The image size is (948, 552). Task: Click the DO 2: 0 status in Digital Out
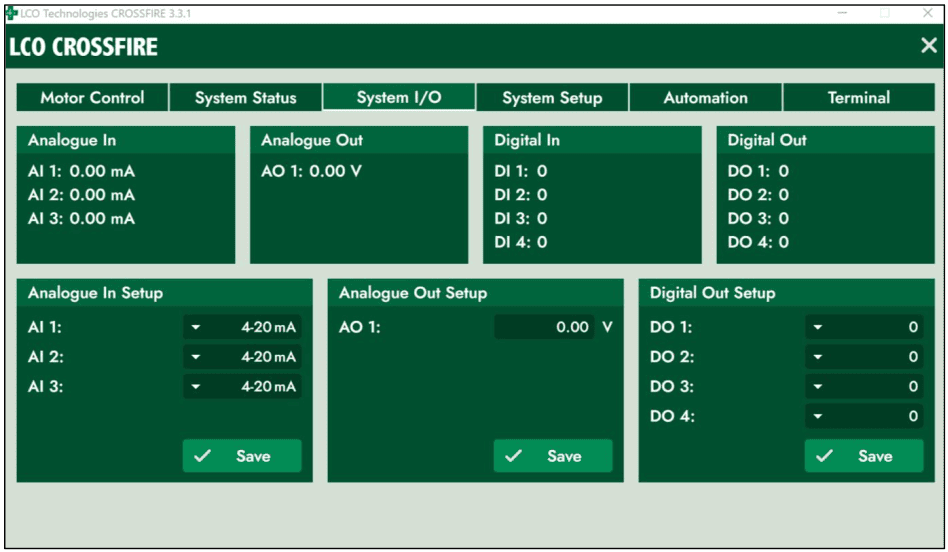coord(758,195)
